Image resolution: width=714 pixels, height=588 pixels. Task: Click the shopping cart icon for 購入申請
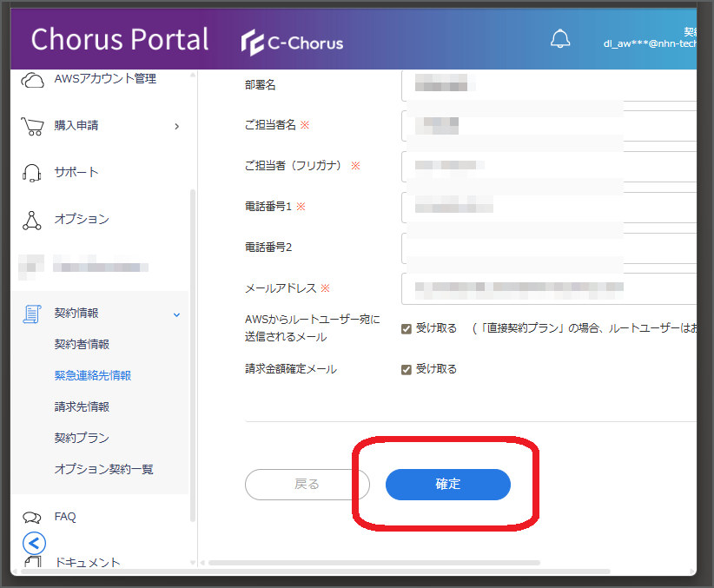pos(32,126)
